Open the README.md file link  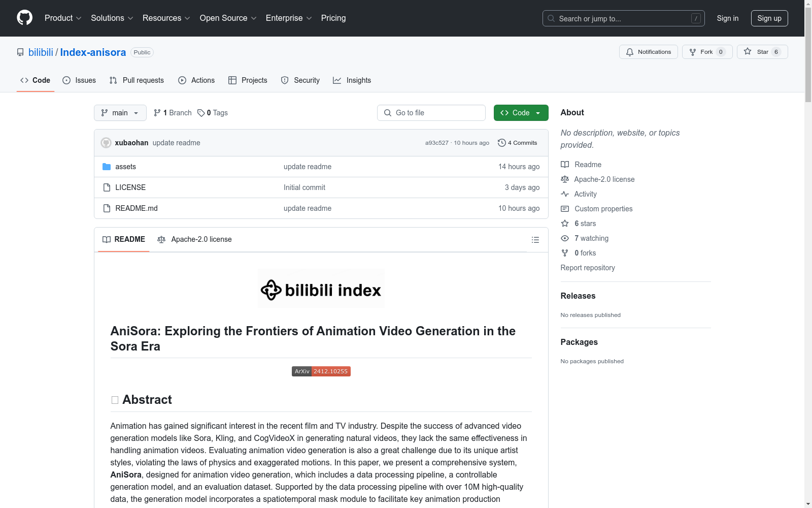pos(137,208)
